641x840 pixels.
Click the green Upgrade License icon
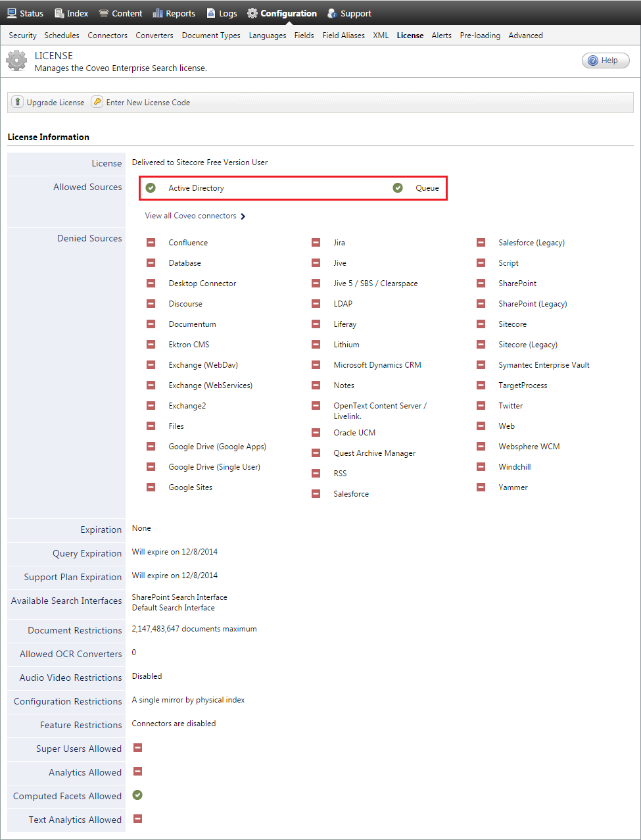(17, 102)
